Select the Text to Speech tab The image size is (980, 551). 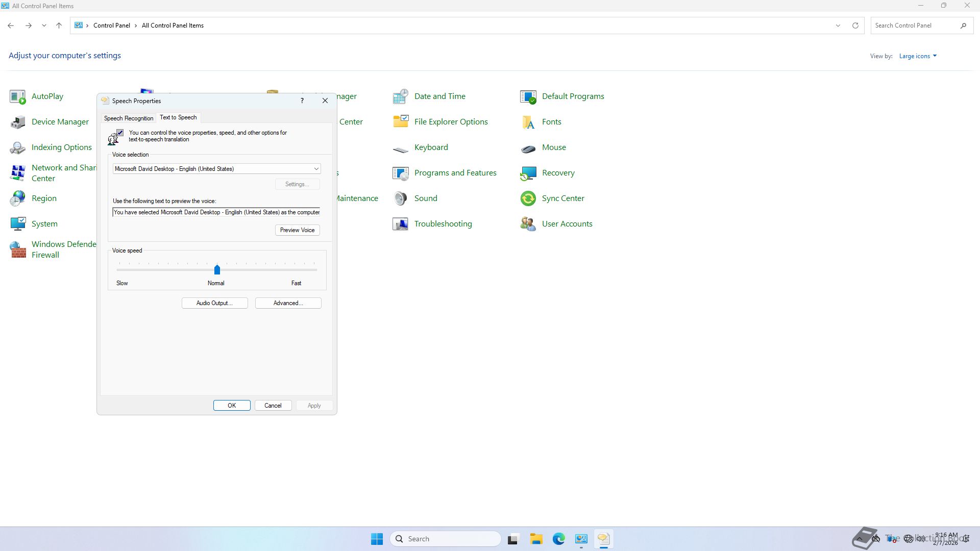click(178, 117)
